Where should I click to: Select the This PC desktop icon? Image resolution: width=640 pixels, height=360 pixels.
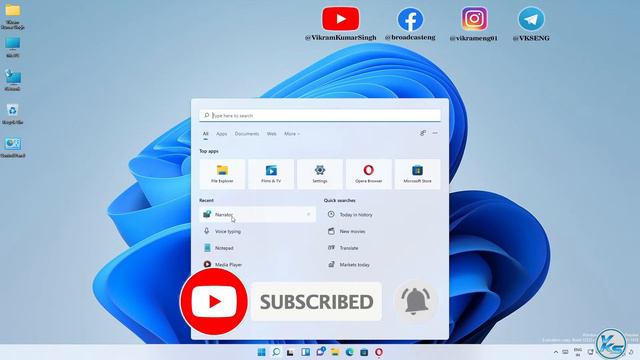pyautogui.click(x=13, y=47)
